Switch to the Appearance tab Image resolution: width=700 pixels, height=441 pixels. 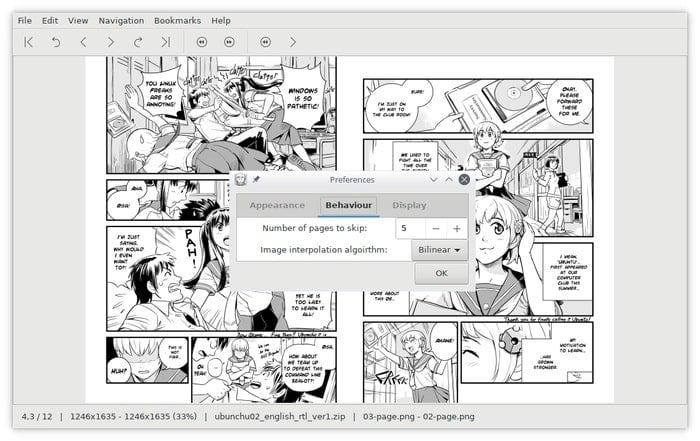pyautogui.click(x=277, y=205)
